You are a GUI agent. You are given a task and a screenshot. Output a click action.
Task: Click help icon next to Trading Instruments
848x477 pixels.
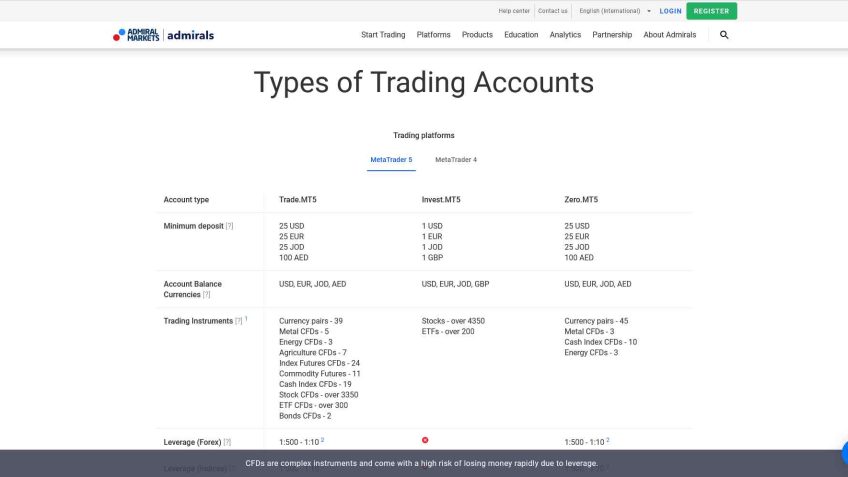pyautogui.click(x=238, y=321)
